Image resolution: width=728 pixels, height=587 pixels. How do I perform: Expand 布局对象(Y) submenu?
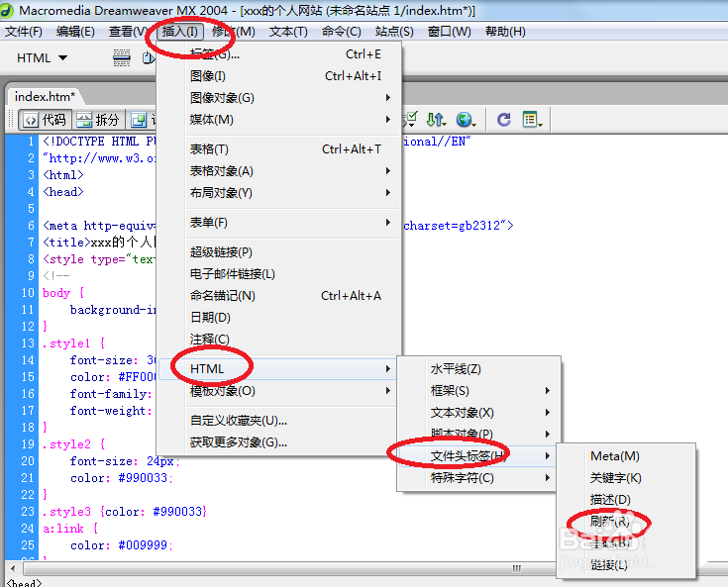click(280, 193)
